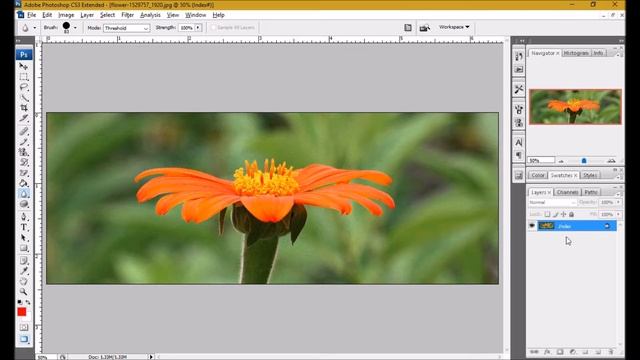Open the Strength slider arrow

(x=198, y=28)
